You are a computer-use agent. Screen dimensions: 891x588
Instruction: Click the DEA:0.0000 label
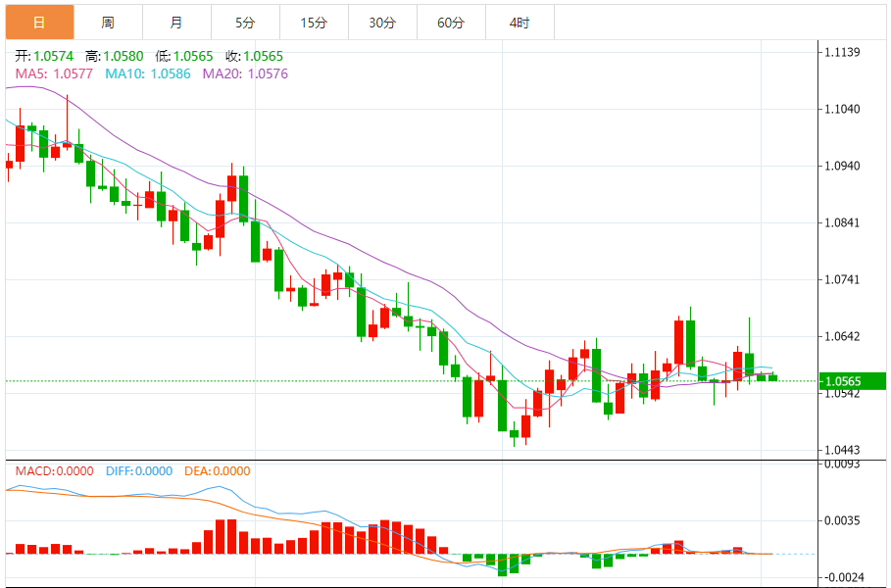[218, 471]
